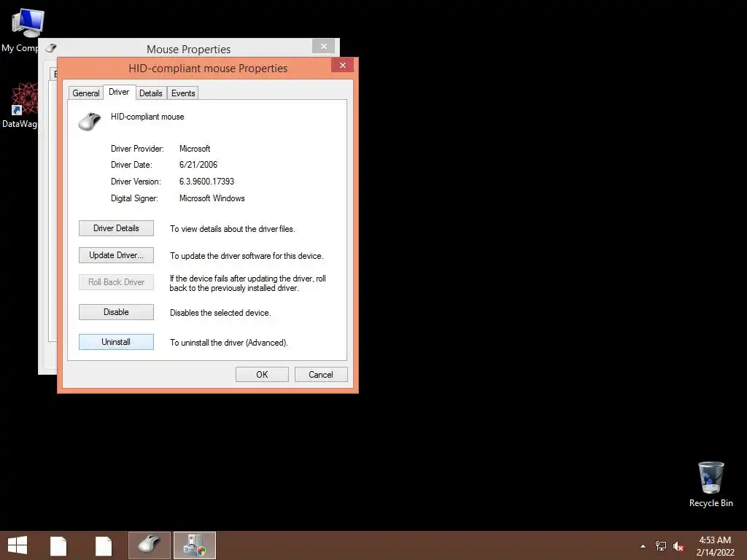Select the Driver tab
Screen dimensions: 747x560
tap(119, 92)
